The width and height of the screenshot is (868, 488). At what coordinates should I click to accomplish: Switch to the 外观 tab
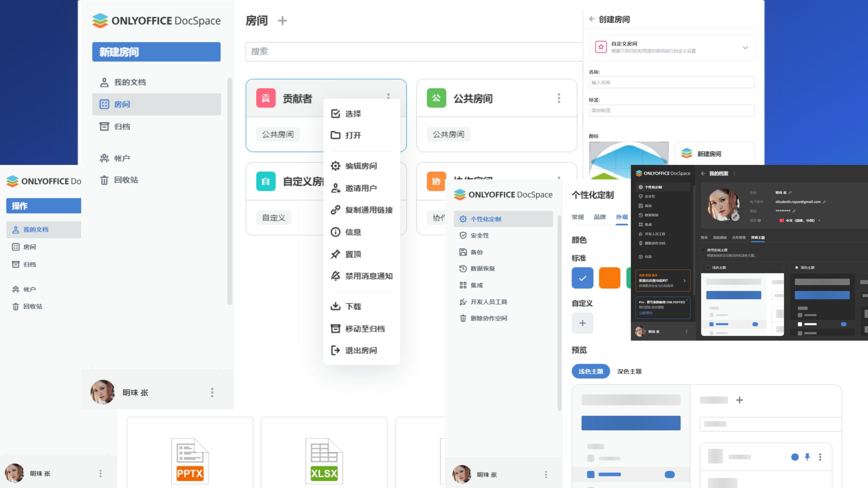[622, 217]
